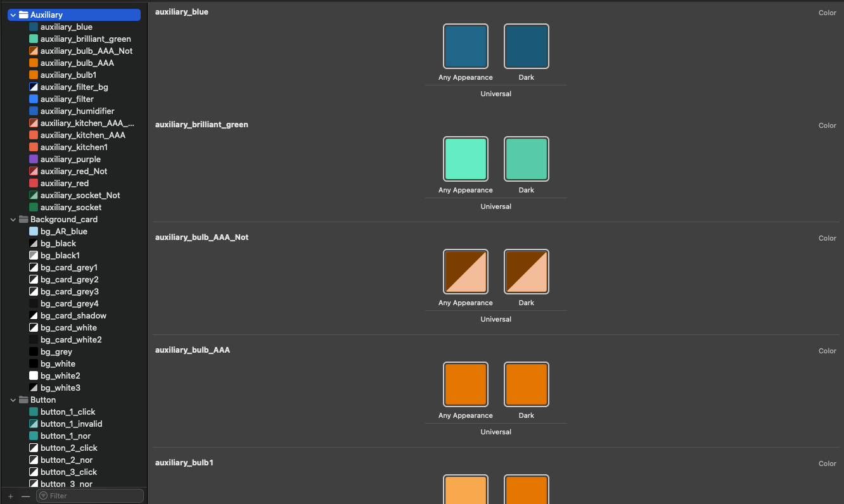
Task: Click the auxiliary_brilliant_green section title
Action: [x=201, y=125]
